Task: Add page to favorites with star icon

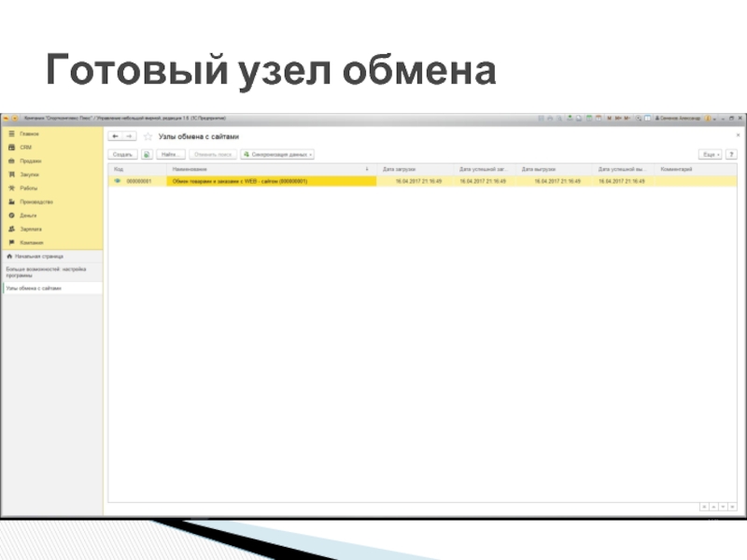Action: tap(148, 136)
